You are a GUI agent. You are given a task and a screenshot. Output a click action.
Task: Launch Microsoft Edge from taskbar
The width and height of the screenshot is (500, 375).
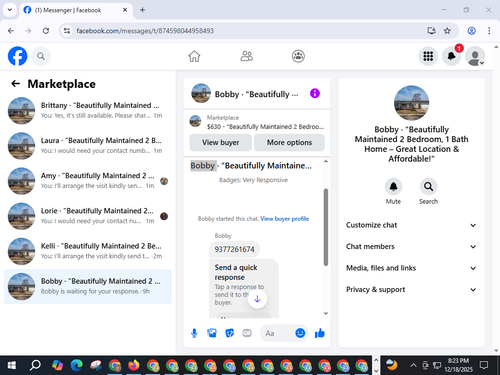coord(77,366)
